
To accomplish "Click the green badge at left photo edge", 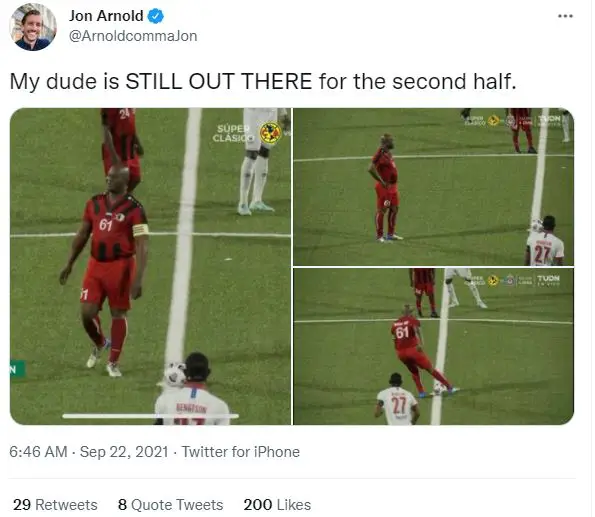I will (x=17, y=369).
